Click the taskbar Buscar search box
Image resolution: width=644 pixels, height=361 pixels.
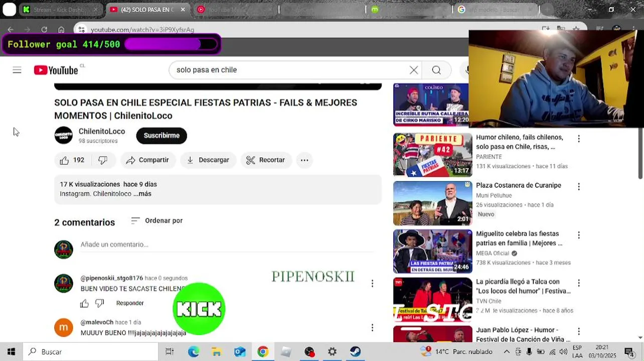[x=90, y=352]
